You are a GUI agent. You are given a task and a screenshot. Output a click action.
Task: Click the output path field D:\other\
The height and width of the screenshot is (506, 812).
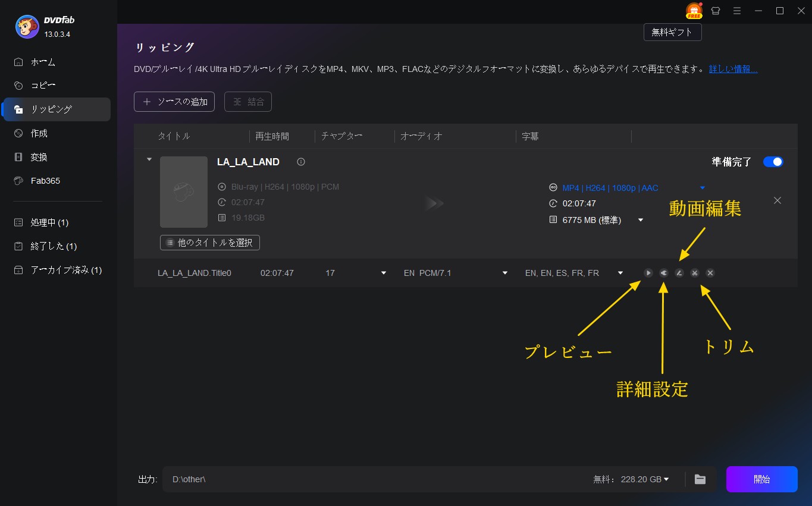pos(375,479)
